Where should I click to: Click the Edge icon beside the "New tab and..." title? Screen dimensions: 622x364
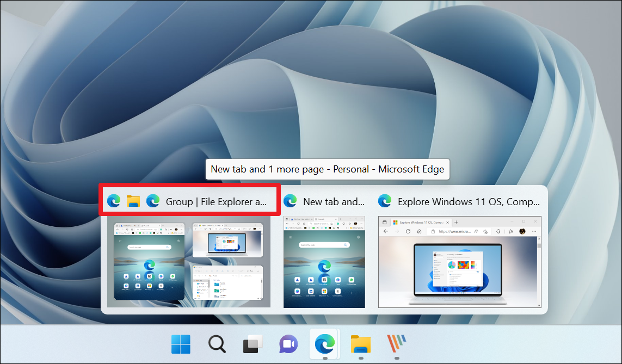pos(291,201)
